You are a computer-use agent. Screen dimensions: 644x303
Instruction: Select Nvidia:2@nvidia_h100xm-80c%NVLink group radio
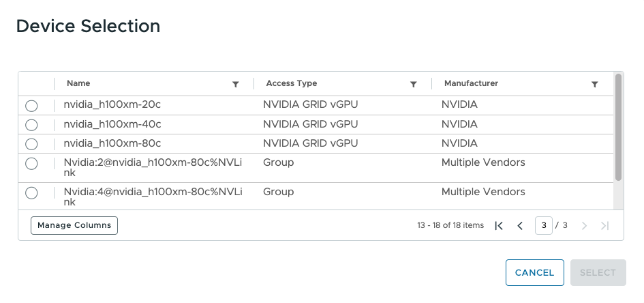pos(31,164)
